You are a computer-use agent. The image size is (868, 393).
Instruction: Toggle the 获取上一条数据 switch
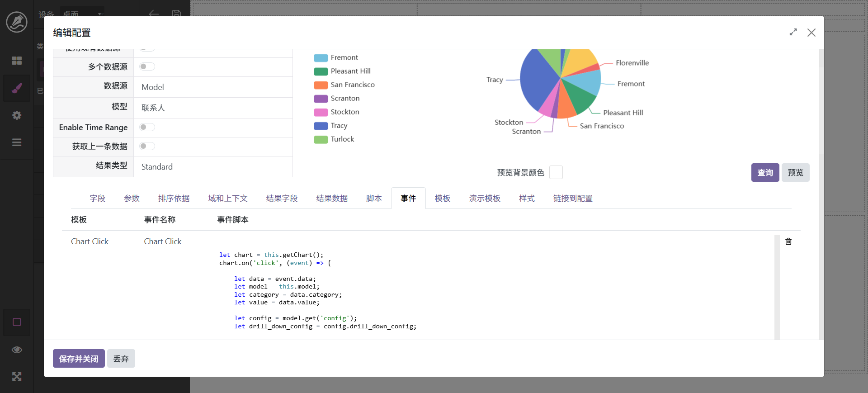(147, 147)
